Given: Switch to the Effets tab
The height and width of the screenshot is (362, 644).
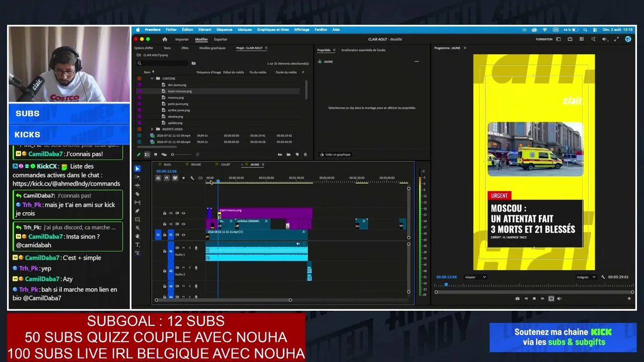Looking at the screenshot, I should pos(185,48).
